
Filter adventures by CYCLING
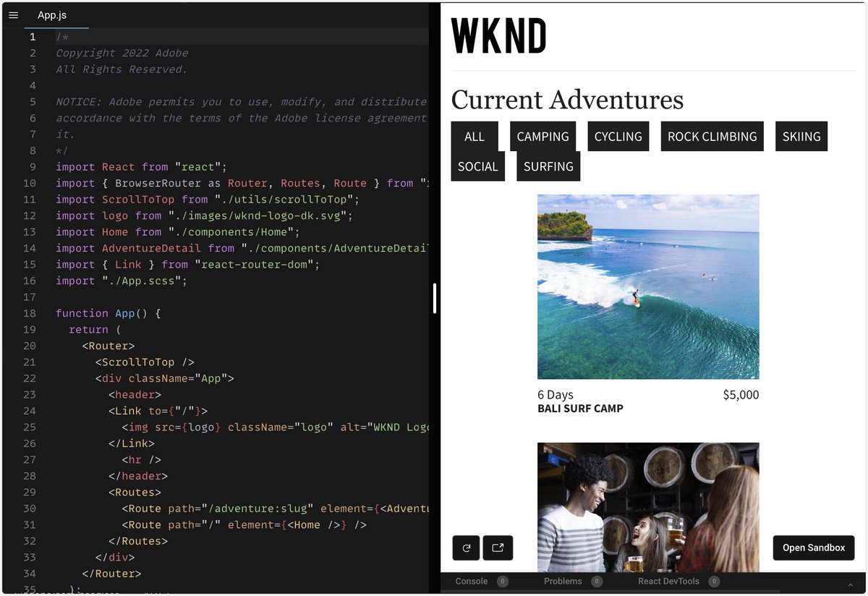tap(618, 136)
